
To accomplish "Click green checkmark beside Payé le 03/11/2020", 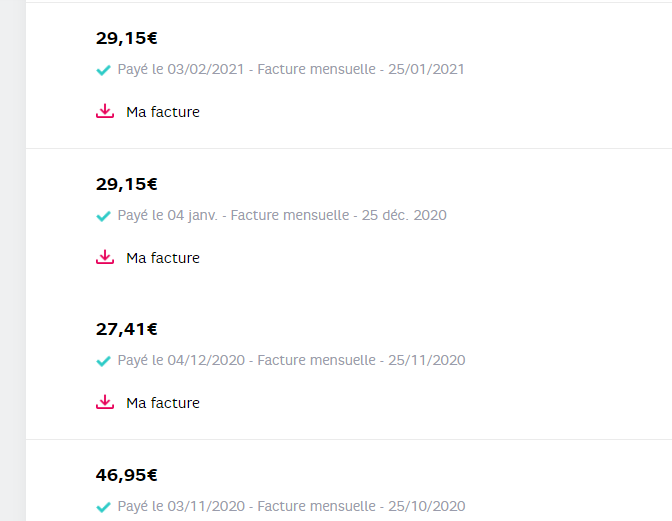I will pos(102,507).
